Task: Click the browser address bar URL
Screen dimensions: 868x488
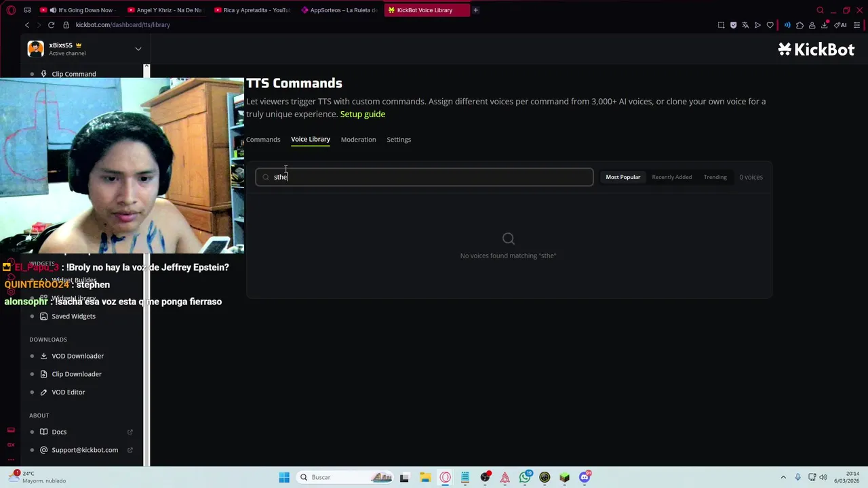Action: [123, 25]
